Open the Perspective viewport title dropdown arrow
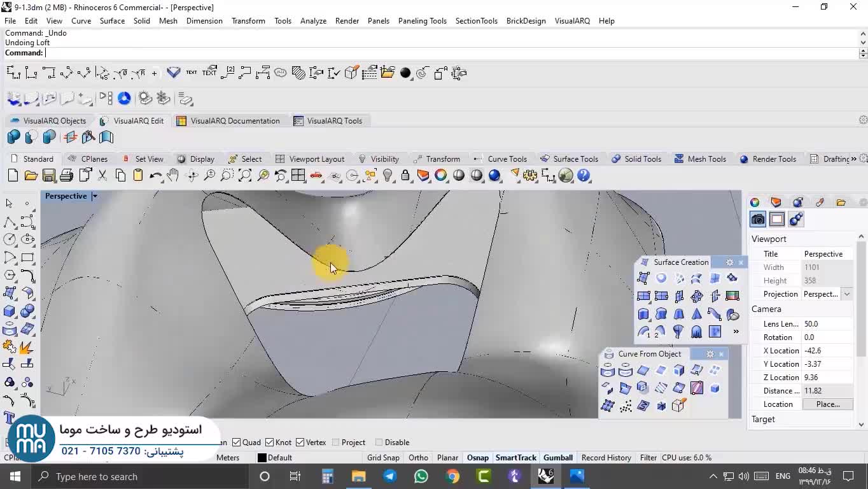This screenshot has height=489, width=868. (95, 196)
